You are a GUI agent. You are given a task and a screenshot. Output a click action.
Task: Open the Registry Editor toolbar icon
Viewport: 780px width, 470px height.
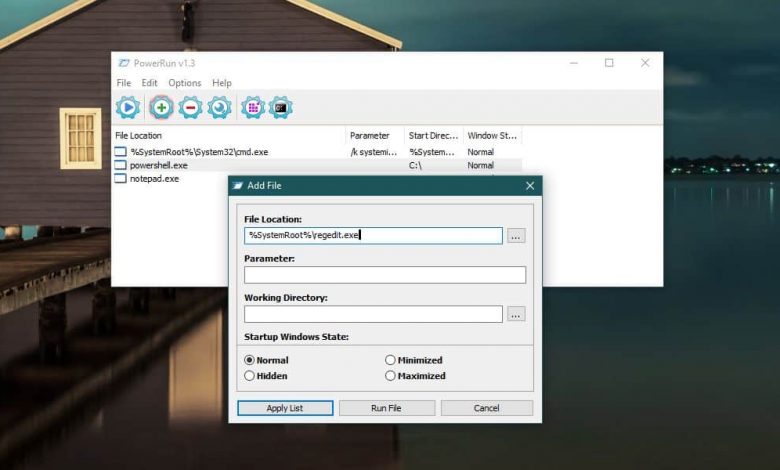253,107
